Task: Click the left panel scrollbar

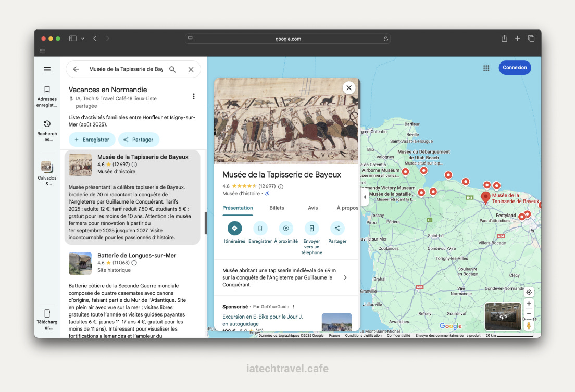Action: pos(205,223)
